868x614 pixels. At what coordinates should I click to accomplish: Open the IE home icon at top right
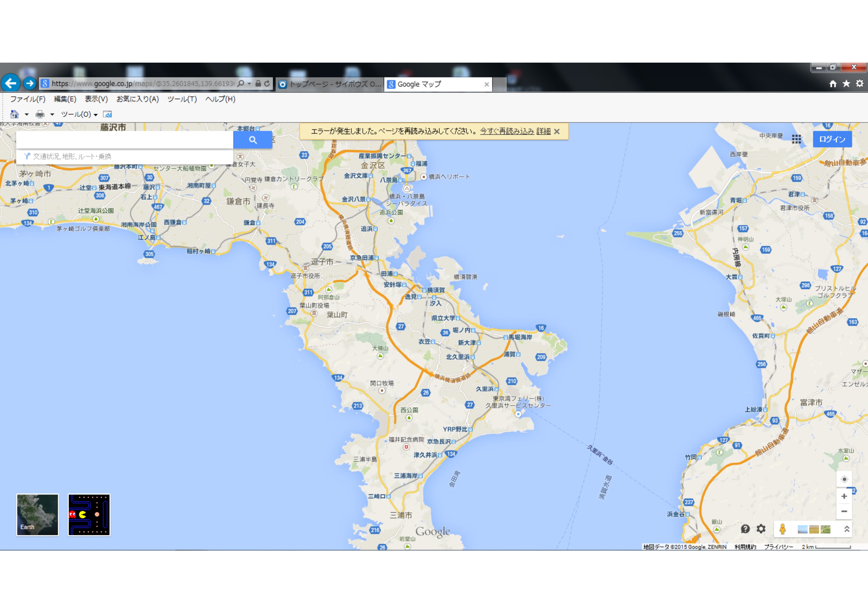(833, 84)
